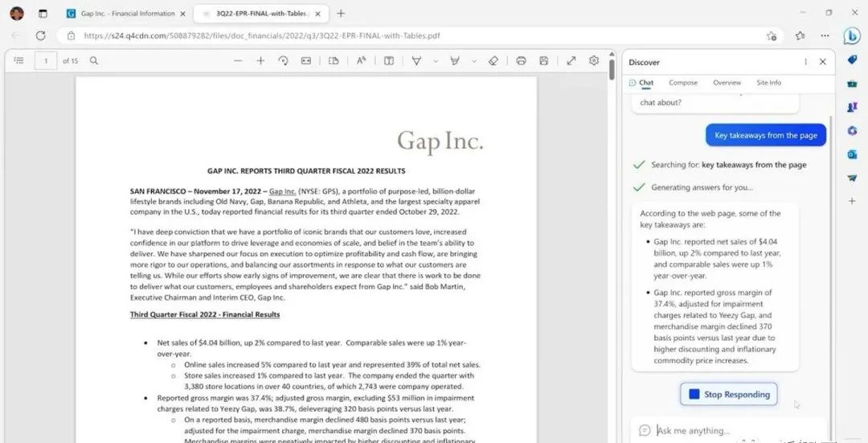Select the Erase tool
Image resolution: width=868 pixels, height=443 pixels.
493,61
